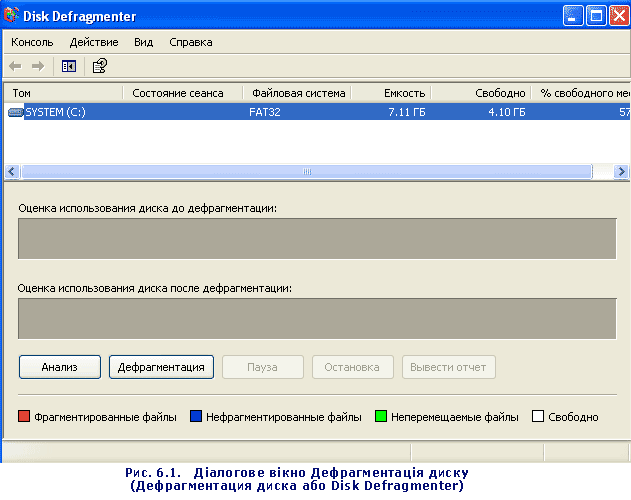Click the Disk Defragmenter title bar icon
Image resolution: width=631 pixels, height=500 pixels.
[11, 15]
